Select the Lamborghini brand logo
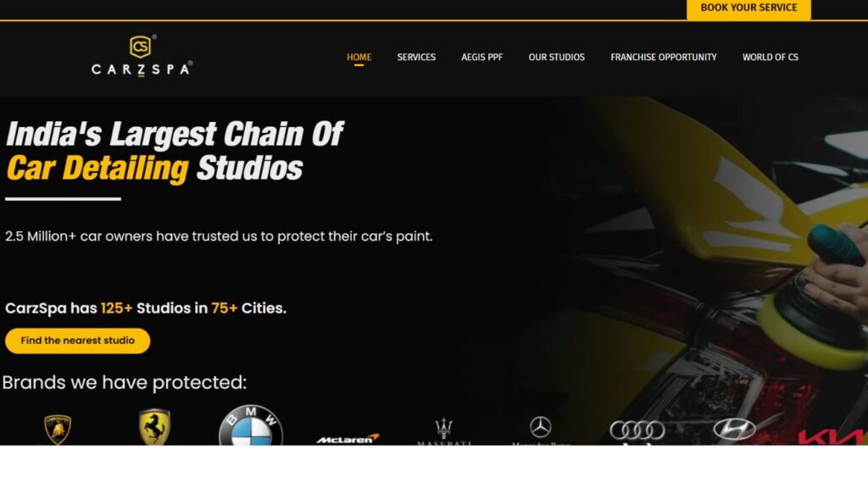 (x=58, y=430)
